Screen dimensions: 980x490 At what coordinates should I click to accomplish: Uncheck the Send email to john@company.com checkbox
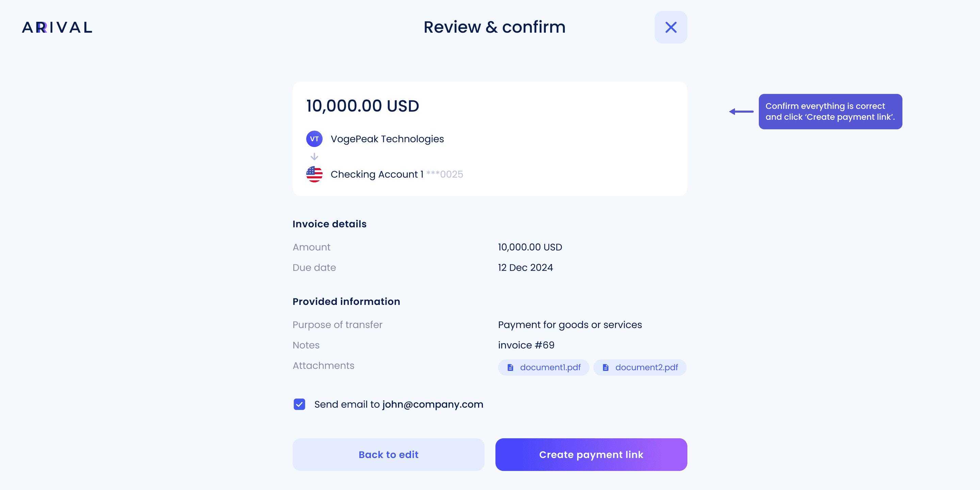pyautogui.click(x=299, y=404)
